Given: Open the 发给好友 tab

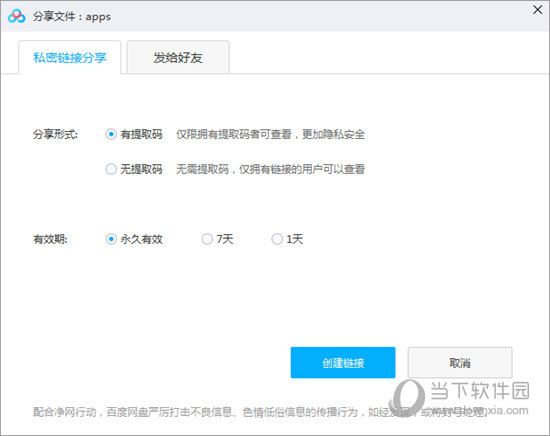Looking at the screenshot, I should coord(178,58).
